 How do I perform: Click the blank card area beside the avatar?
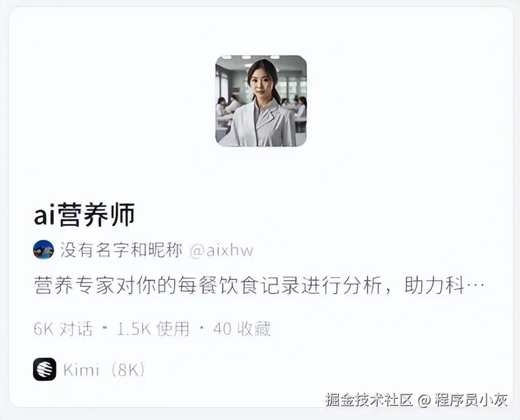coord(398,101)
